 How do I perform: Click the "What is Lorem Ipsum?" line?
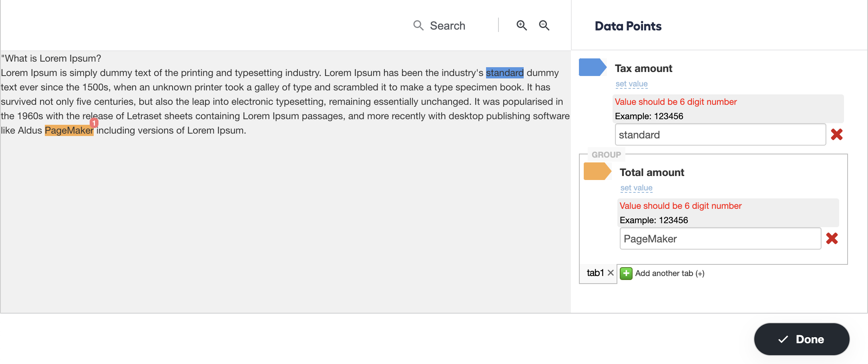tap(51, 58)
